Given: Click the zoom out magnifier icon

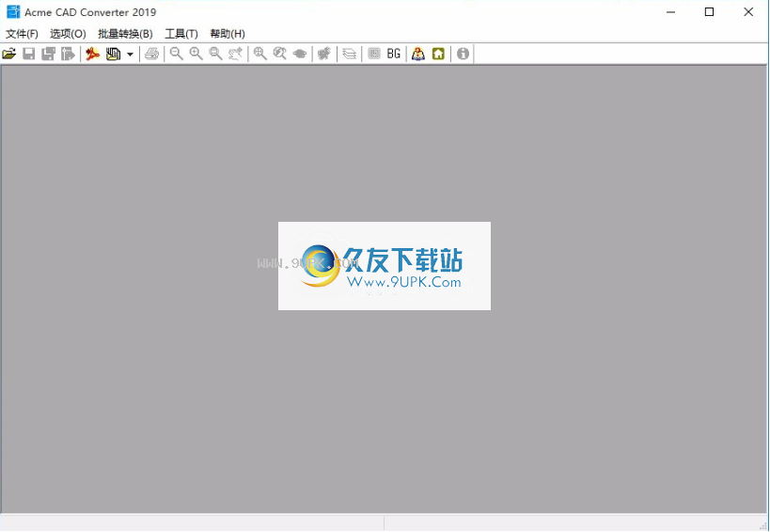Looking at the screenshot, I should coord(177,54).
